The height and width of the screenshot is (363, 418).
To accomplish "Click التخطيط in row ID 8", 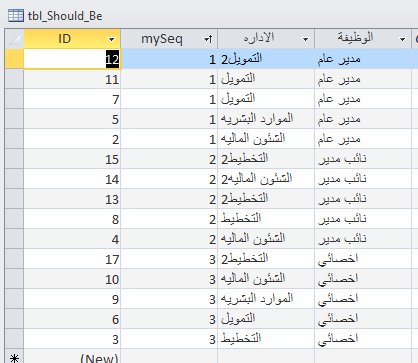I will pos(241,219).
